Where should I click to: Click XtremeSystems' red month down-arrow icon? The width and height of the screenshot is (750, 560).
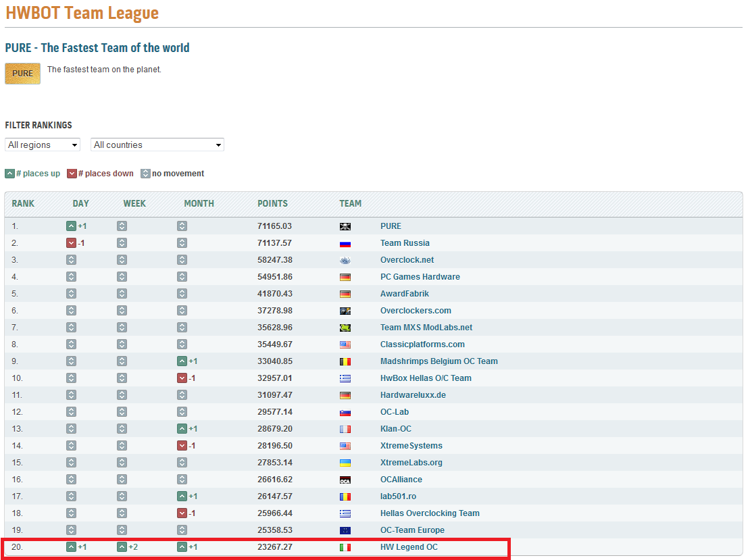[182, 446]
